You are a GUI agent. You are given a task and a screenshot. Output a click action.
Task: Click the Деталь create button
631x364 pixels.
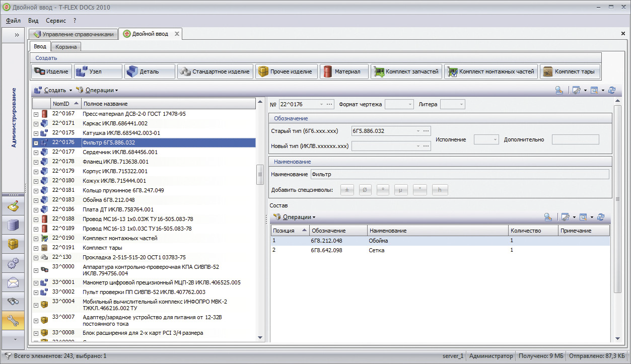pos(150,71)
